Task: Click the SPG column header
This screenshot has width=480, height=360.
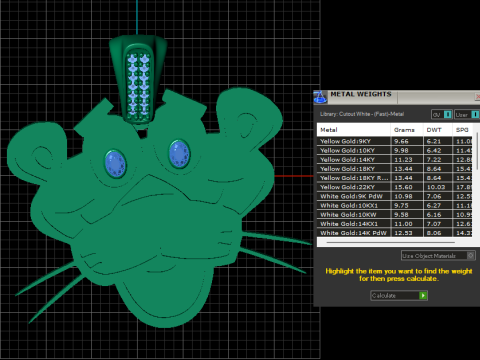Action: [462, 130]
